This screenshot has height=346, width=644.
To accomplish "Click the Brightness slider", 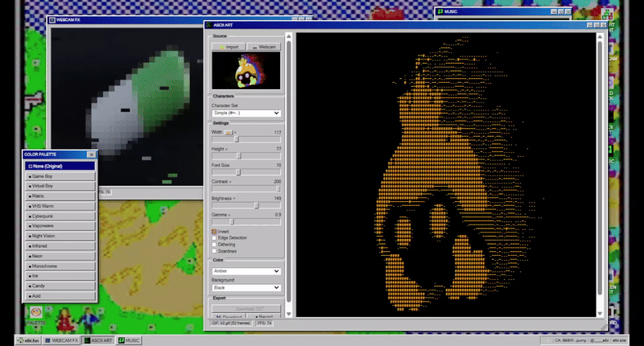I will coord(246,205).
